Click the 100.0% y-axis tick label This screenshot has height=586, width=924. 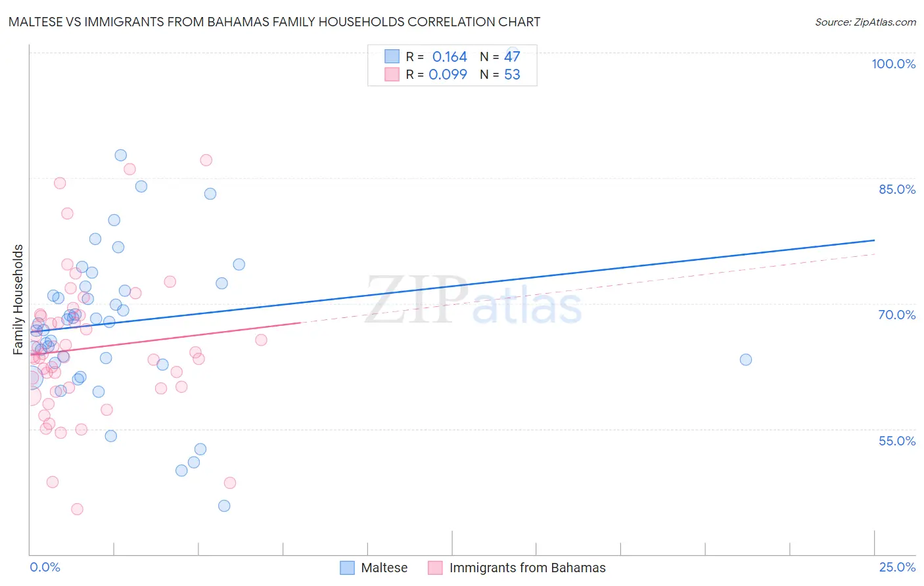point(893,64)
